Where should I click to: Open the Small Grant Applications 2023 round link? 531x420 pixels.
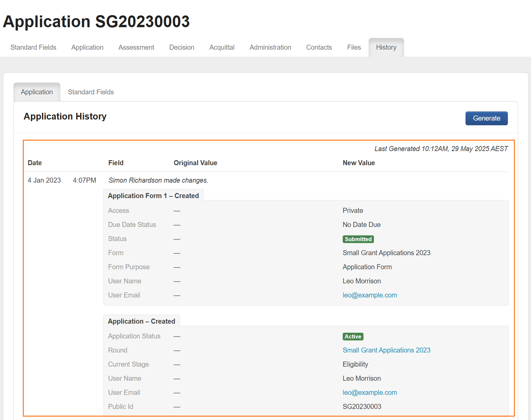click(x=386, y=350)
